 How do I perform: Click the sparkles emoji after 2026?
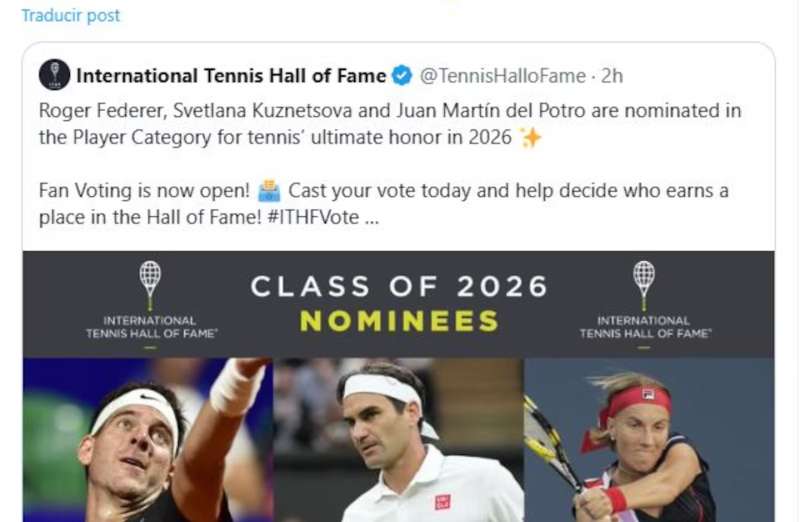pos(530,138)
